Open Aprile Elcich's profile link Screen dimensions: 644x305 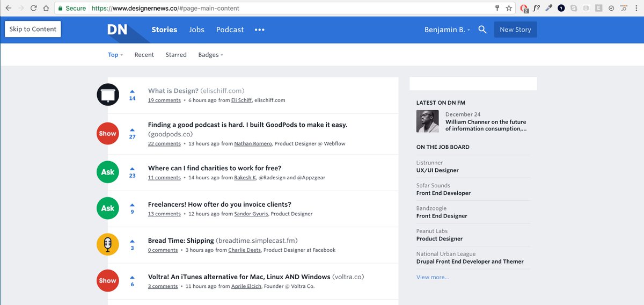(246, 287)
